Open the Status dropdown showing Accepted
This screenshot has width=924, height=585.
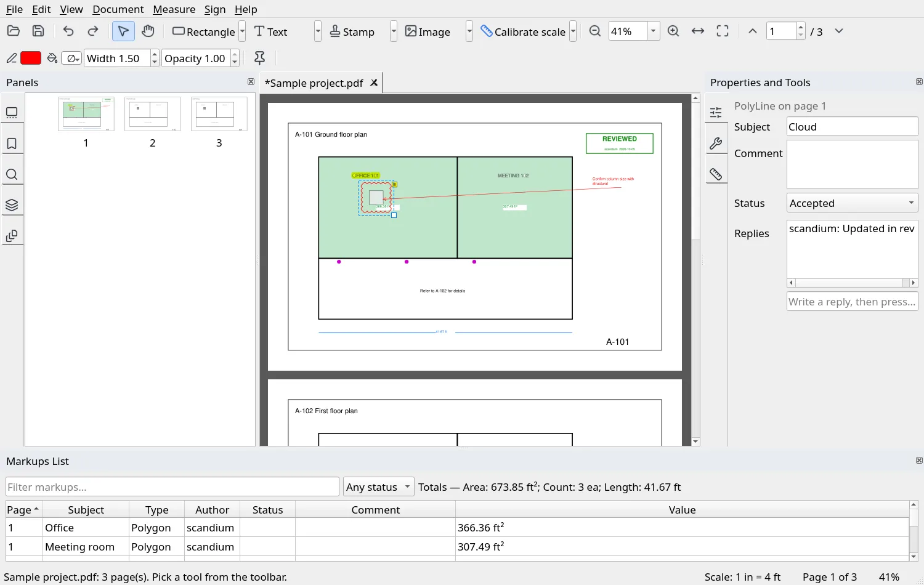853,203
